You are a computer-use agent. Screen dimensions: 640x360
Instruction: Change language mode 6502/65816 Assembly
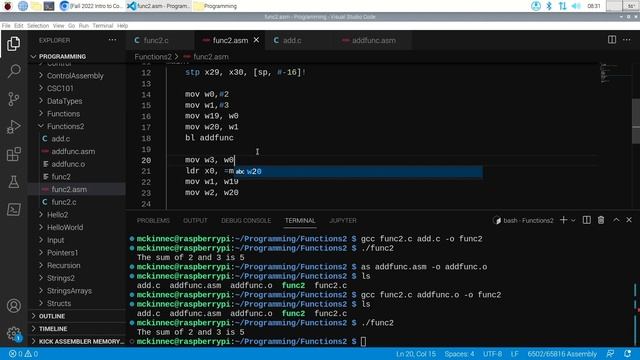[562, 354]
